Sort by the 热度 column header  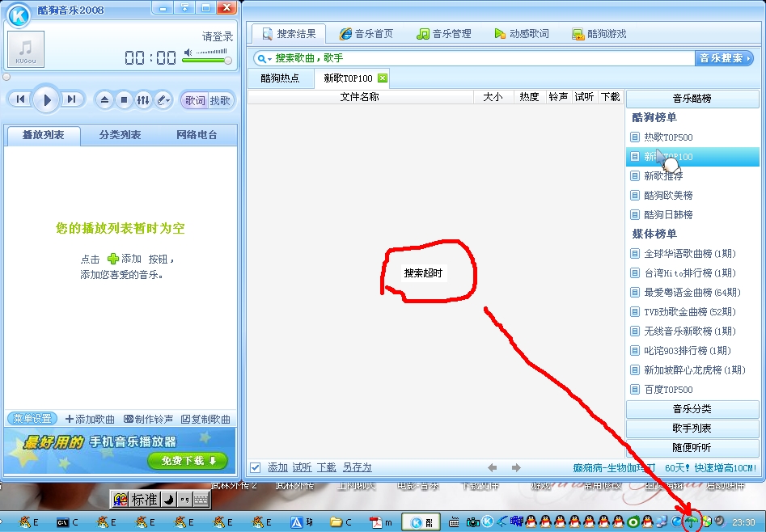(x=529, y=97)
